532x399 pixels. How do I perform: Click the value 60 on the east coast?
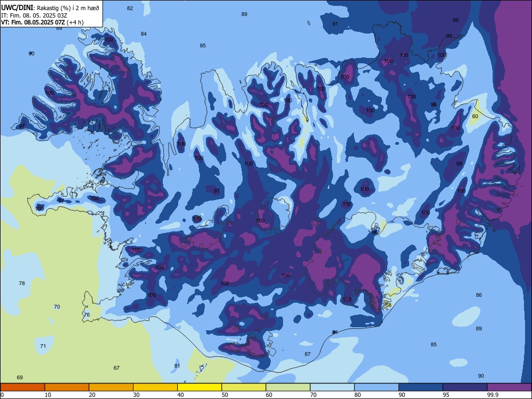click(475, 116)
